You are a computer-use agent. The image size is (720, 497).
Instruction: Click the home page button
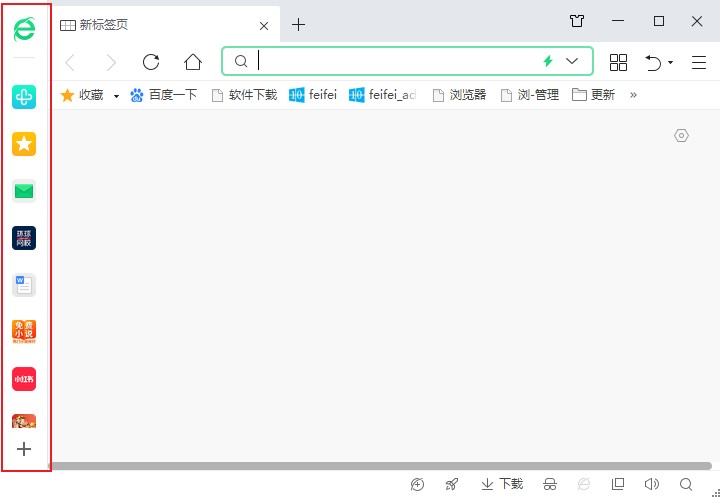[x=193, y=62]
